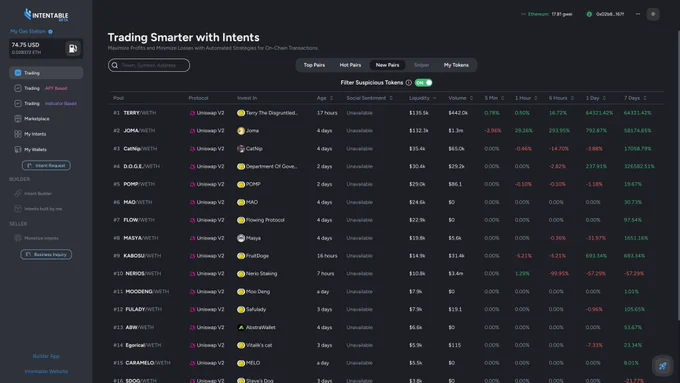Screen dimensions: 680x383
Task: Select the KABOSU/WETH pool row
Action: (x=386, y=256)
